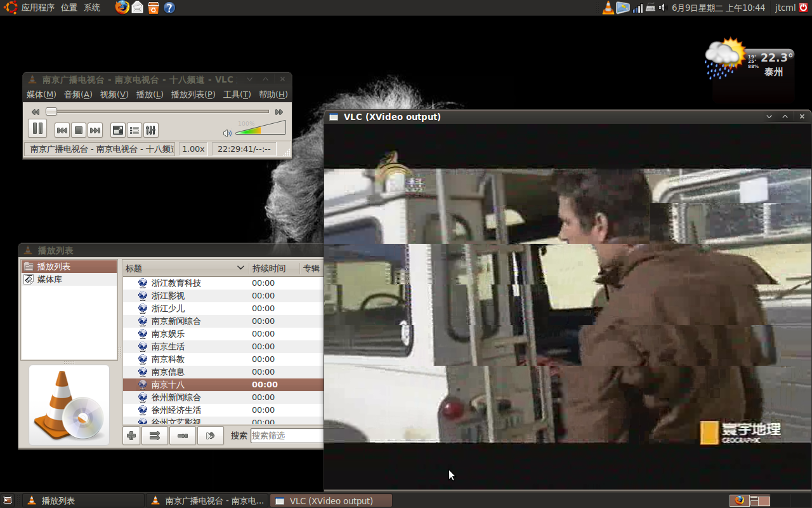Viewport: 812px width, 508px height.
Task: Click the slower rewind double-arrow icon
Action: coord(36,112)
